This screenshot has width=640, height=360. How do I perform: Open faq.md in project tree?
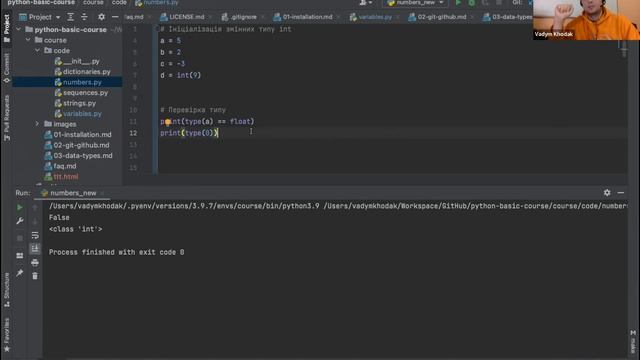pyautogui.click(x=60, y=166)
